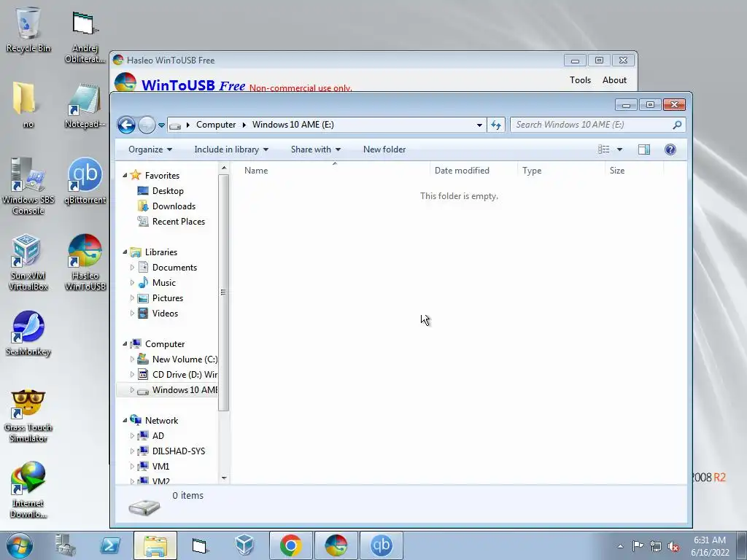The height and width of the screenshot is (560, 747).
Task: Click Windows 10 AME (E:) breadcrumb
Action: tap(293, 125)
